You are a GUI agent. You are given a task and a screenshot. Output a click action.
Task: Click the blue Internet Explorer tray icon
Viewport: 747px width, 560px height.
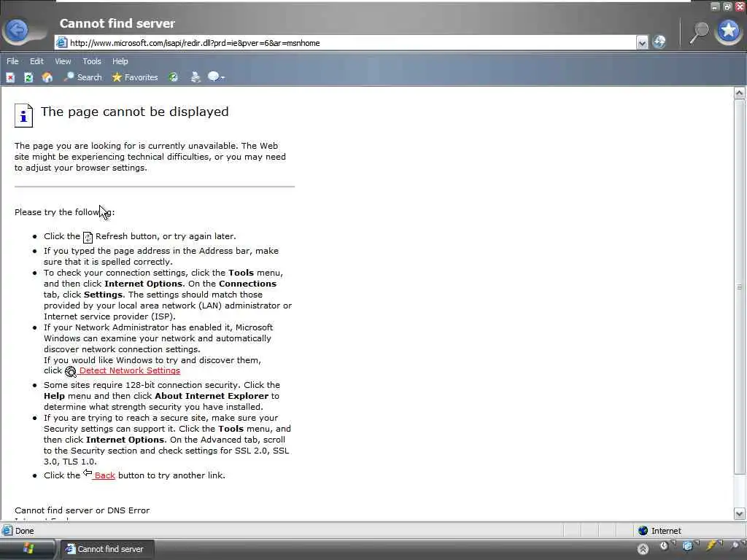(687, 545)
